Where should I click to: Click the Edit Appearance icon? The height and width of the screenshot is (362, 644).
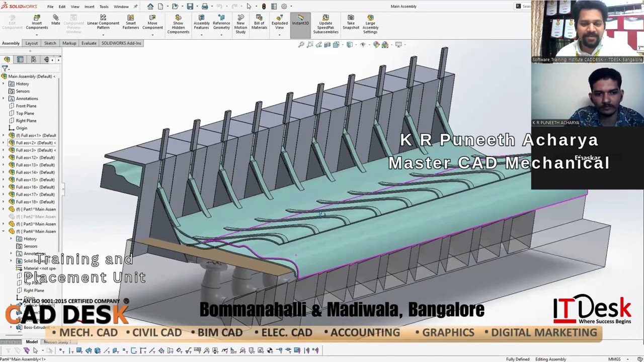click(x=376, y=45)
